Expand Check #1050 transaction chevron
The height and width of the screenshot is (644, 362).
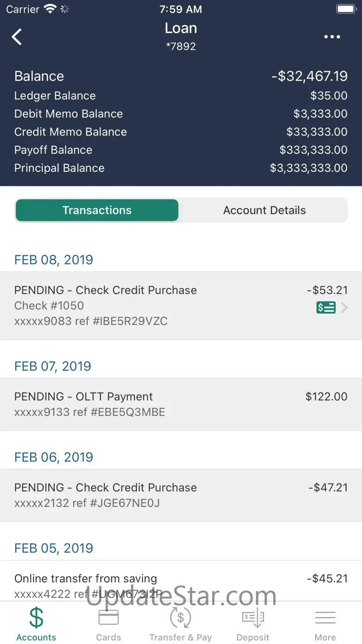[x=344, y=307]
